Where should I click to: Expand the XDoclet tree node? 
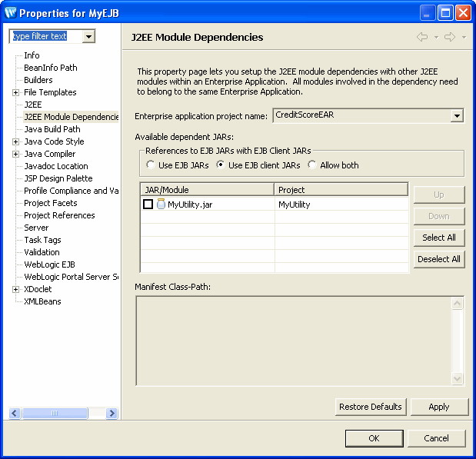coord(16,289)
